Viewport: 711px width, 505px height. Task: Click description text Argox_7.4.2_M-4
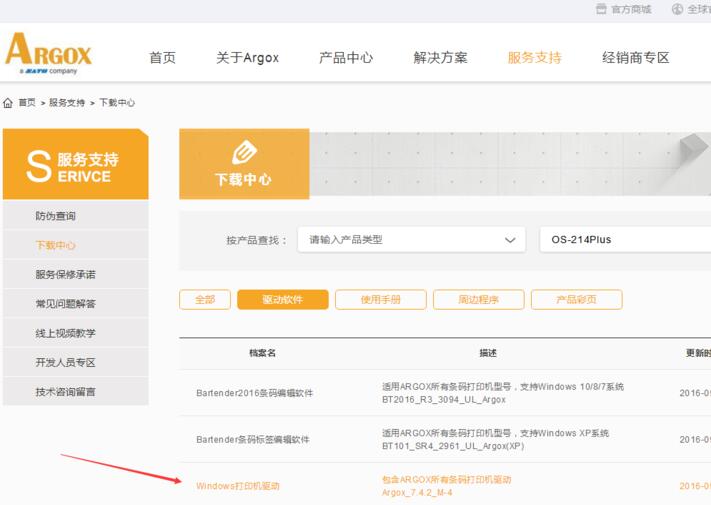click(417, 493)
